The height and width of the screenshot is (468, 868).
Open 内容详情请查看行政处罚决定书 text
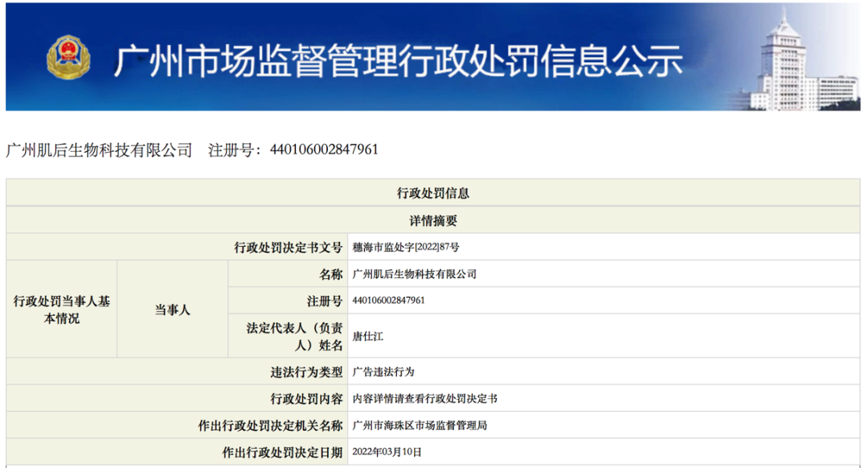click(425, 399)
